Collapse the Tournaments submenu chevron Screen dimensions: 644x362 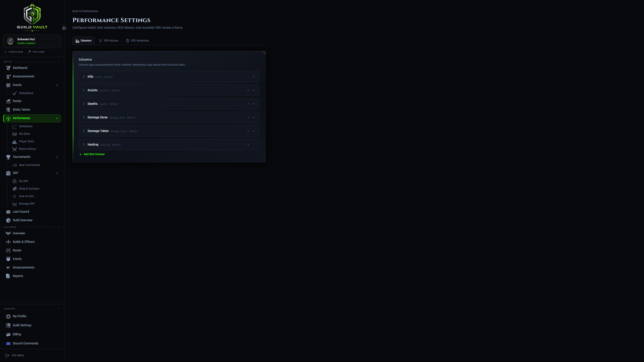tap(57, 157)
